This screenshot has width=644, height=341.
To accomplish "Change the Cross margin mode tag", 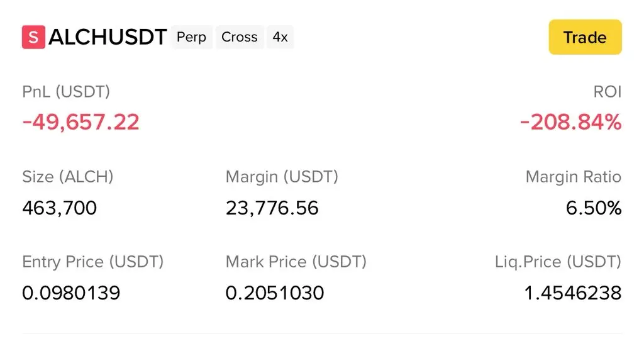I will [240, 37].
